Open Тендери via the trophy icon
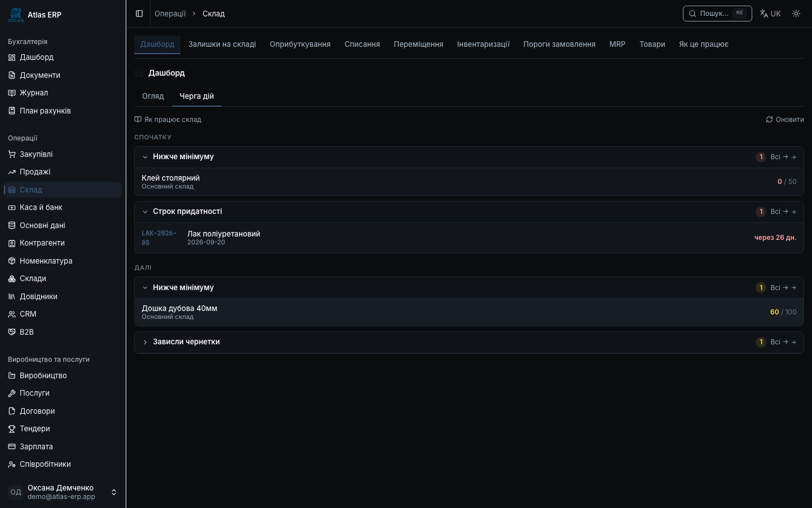The image size is (812, 508). [x=12, y=428]
